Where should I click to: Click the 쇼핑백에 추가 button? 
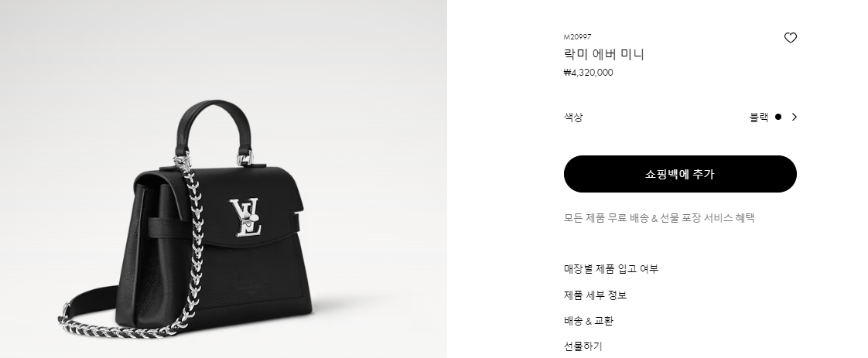click(680, 174)
